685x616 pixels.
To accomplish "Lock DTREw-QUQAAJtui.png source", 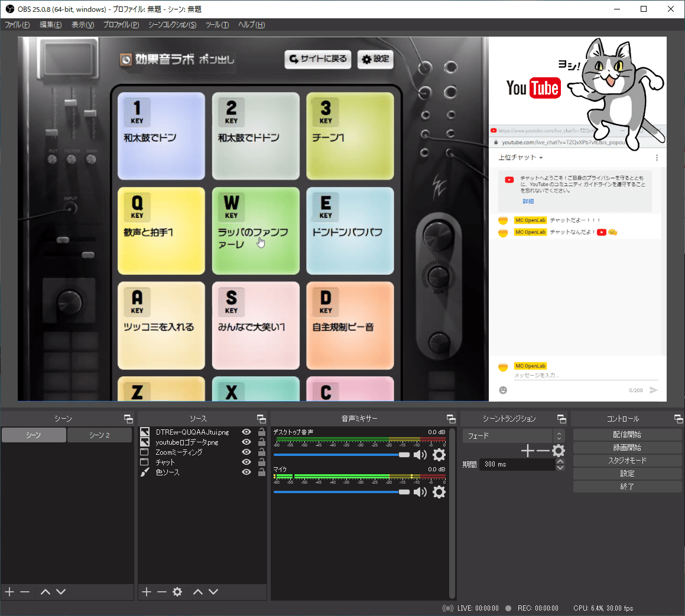I will 262,432.
